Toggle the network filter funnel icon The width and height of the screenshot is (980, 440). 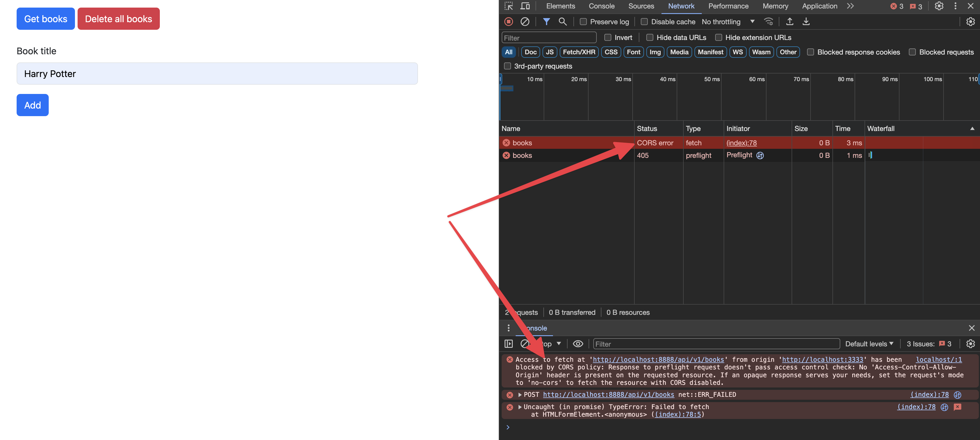(546, 22)
